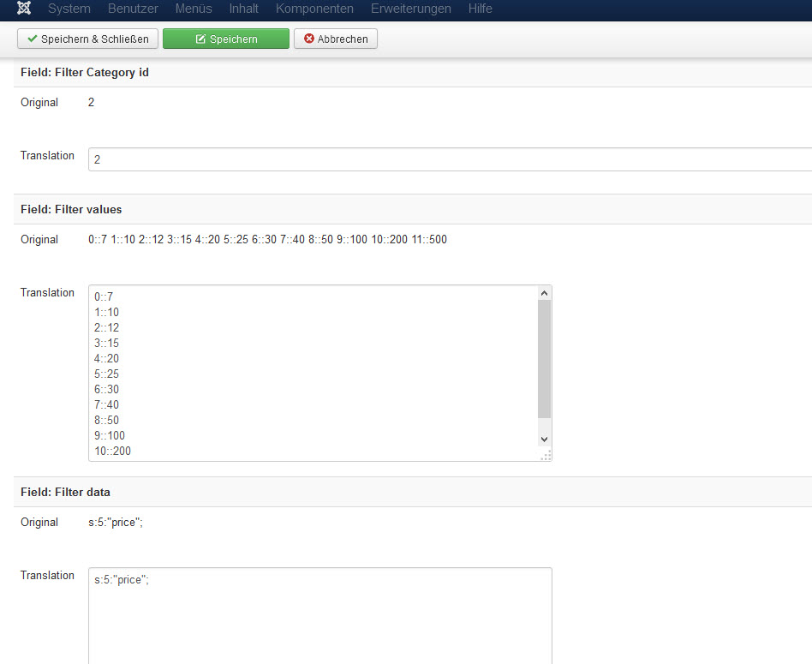Image resolution: width=812 pixels, height=664 pixels.
Task: Click the Abbrechen button
Action: pos(336,39)
